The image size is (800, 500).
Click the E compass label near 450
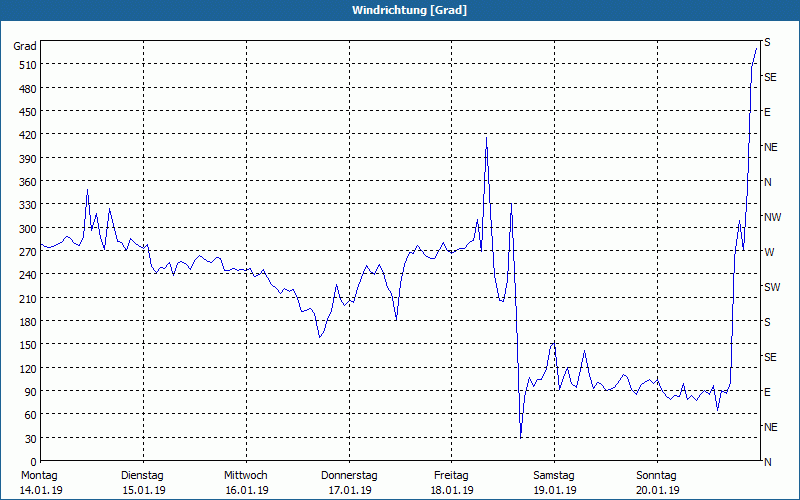[767, 112]
